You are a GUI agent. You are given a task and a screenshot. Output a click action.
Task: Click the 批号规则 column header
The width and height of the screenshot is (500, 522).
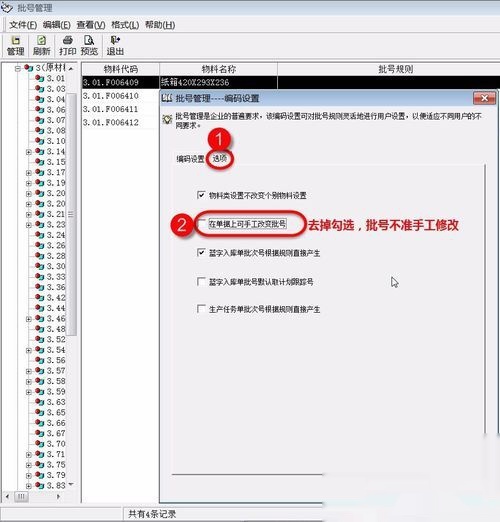[395, 69]
